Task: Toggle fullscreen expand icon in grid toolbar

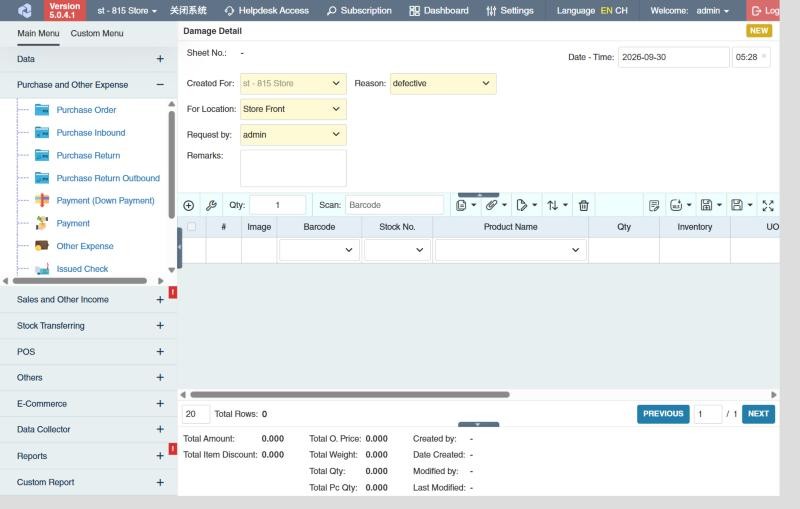Action: (x=768, y=206)
